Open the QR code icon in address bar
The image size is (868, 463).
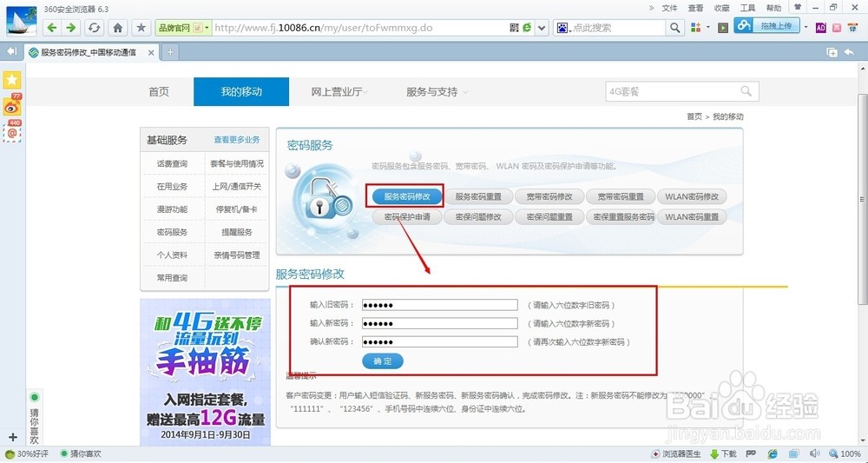(514, 27)
